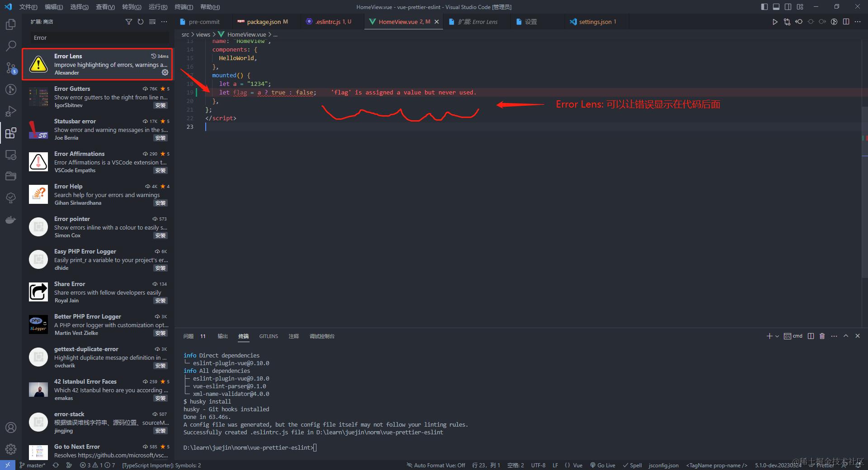Toggle secondary side bar visibility

pos(788,7)
